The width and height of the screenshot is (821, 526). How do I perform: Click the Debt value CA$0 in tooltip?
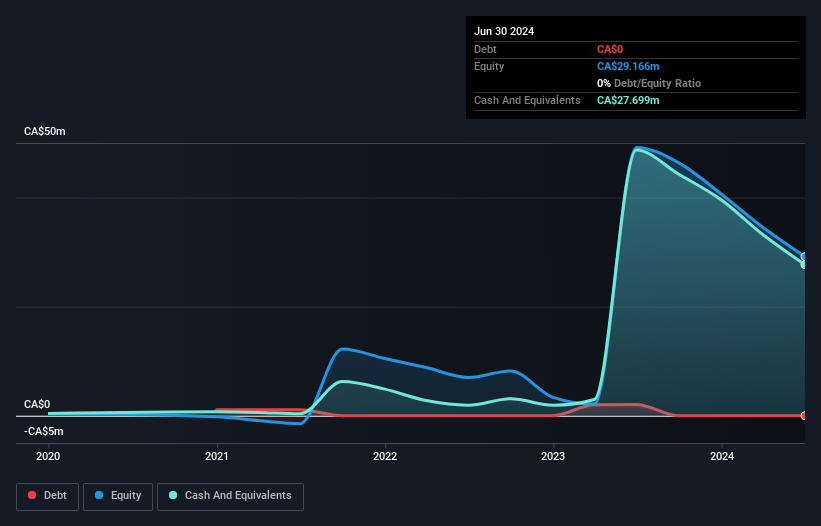[x=610, y=49]
